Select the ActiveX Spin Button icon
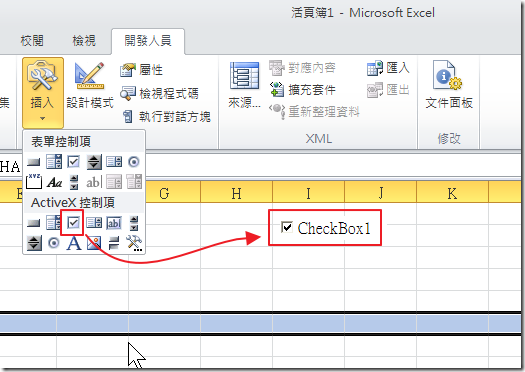This screenshot has height=372, width=525. pos(34,243)
